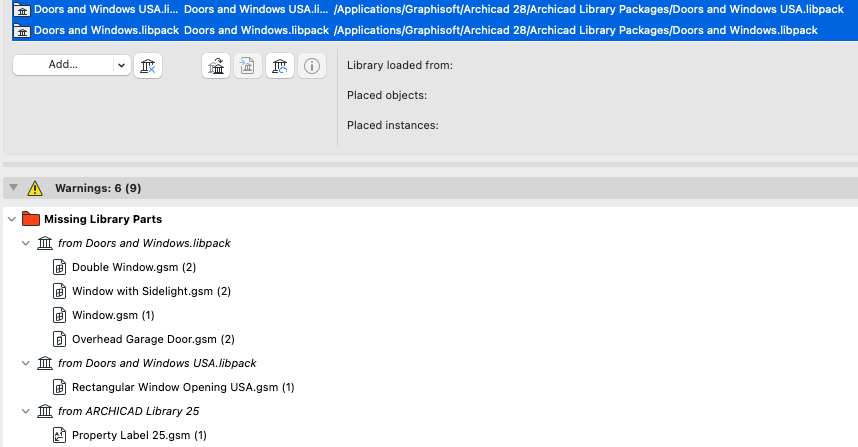Collapse the Missing Library Parts tree
This screenshot has width=858, height=447.
click(11, 219)
